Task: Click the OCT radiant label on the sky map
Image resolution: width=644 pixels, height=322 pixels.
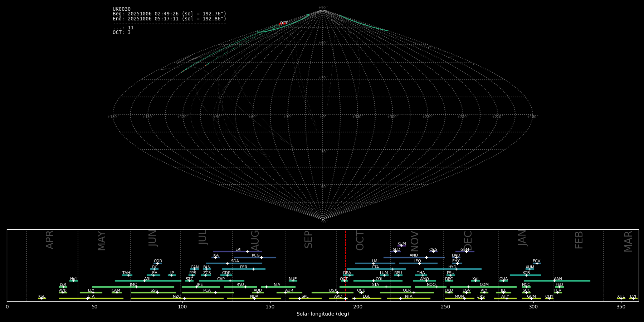Action: (284, 23)
